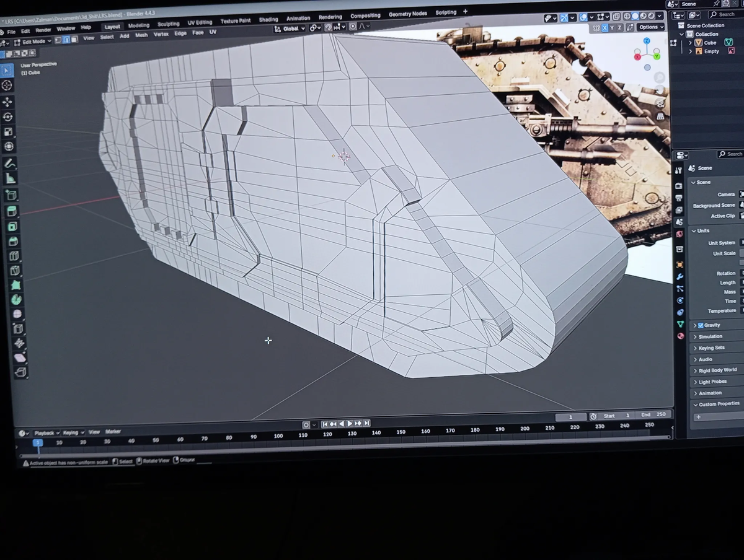Open the File menu
The height and width of the screenshot is (560, 744).
pyautogui.click(x=11, y=31)
